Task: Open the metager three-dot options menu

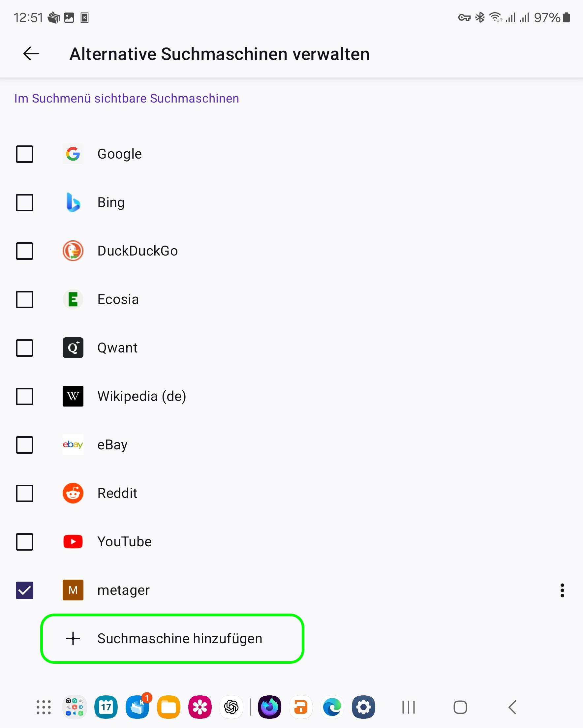Action: 562,590
